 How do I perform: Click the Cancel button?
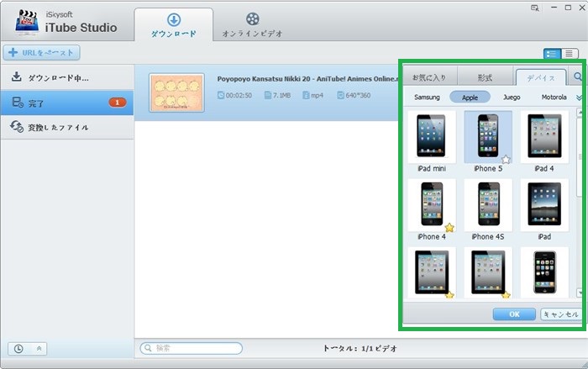(561, 314)
